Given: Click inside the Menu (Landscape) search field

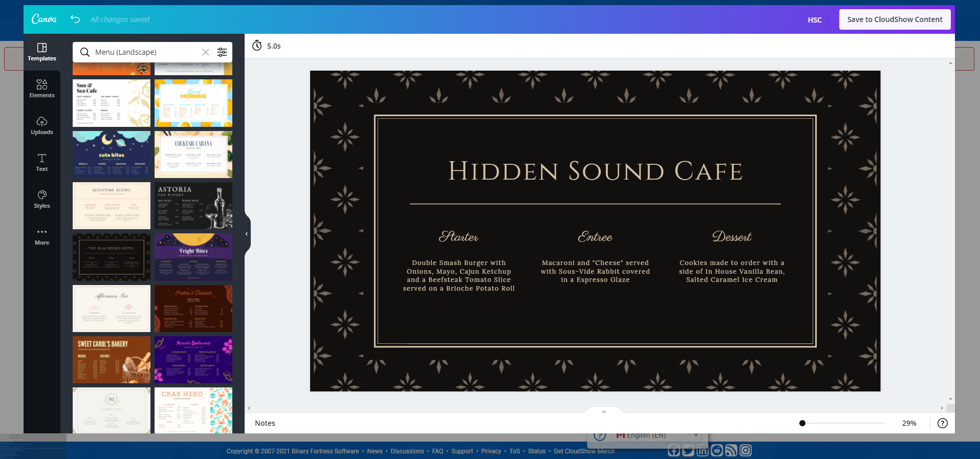Looking at the screenshot, I should (x=146, y=52).
